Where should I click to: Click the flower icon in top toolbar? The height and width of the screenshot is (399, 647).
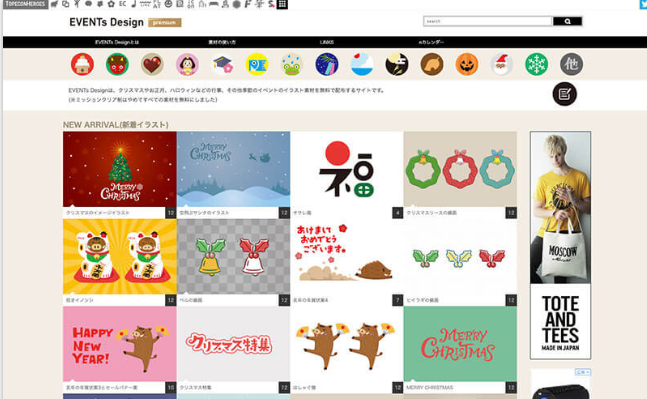tap(111, 4)
